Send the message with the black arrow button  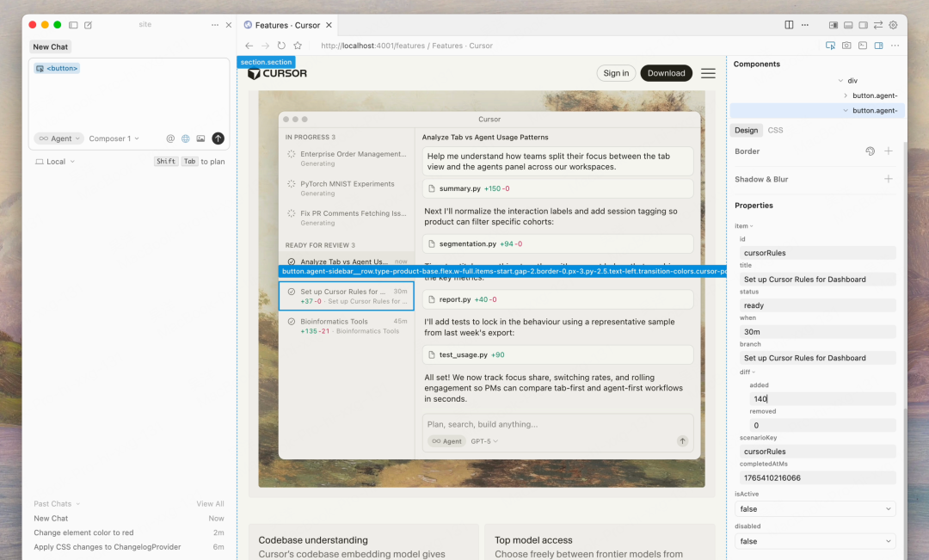[218, 138]
